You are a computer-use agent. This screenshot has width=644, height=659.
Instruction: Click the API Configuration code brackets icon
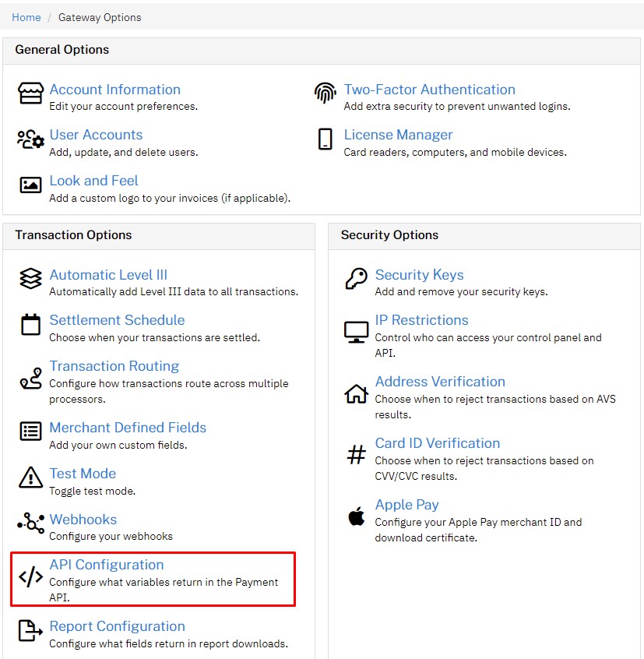tap(30, 576)
